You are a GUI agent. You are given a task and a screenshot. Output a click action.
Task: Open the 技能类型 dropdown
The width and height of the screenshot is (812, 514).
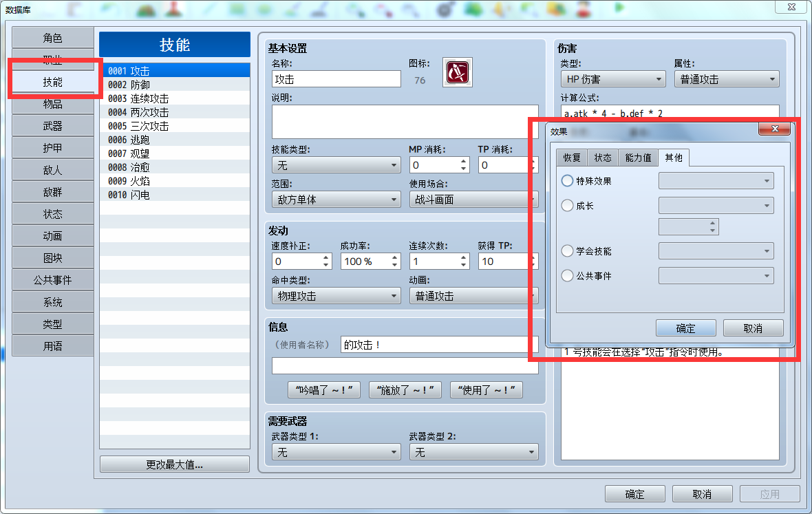tap(336, 165)
